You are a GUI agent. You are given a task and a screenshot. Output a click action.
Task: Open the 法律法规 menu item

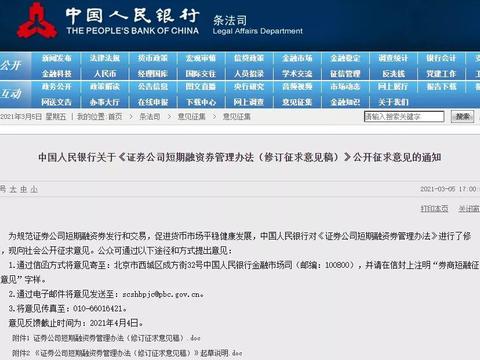click(x=105, y=58)
